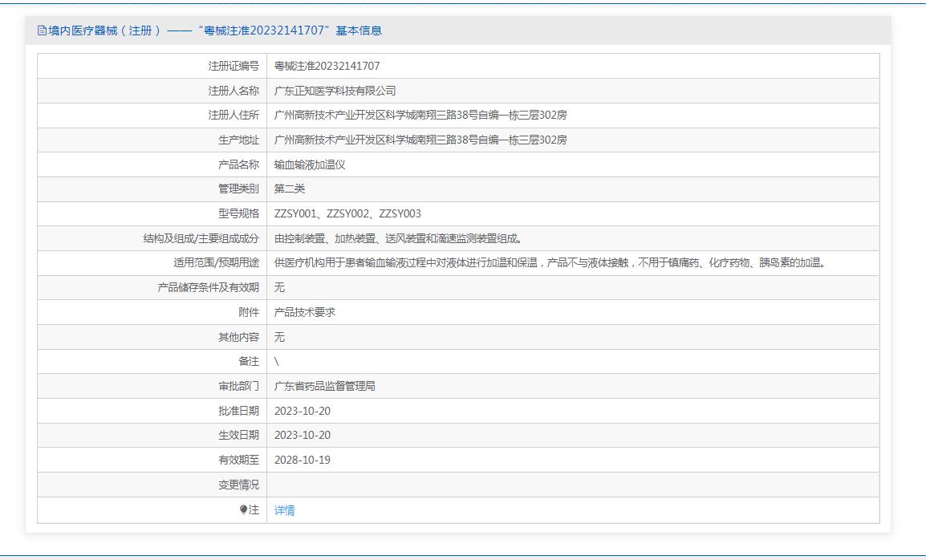Click the 无 value for 产品储存条件及有效期
Screen dimensions: 926x560
279,288
